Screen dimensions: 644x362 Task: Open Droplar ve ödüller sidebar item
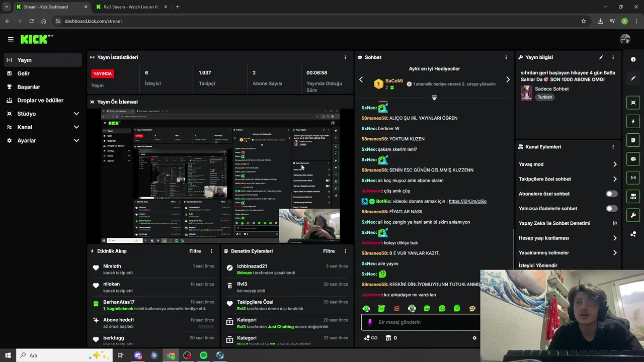click(x=42, y=100)
